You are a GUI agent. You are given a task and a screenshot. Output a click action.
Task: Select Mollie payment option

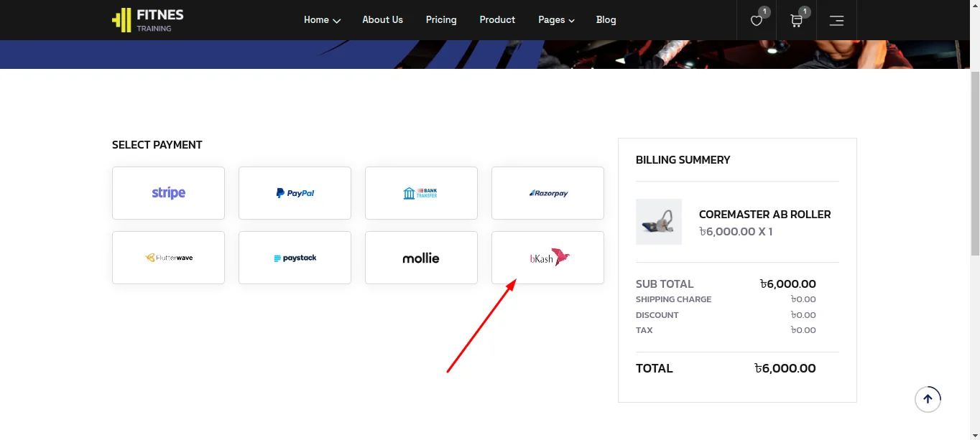(x=421, y=258)
